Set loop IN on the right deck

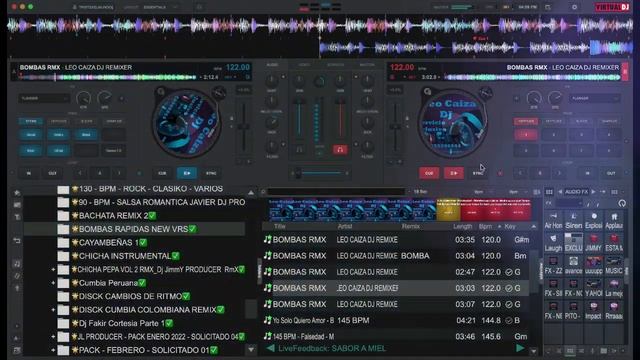click(587, 173)
